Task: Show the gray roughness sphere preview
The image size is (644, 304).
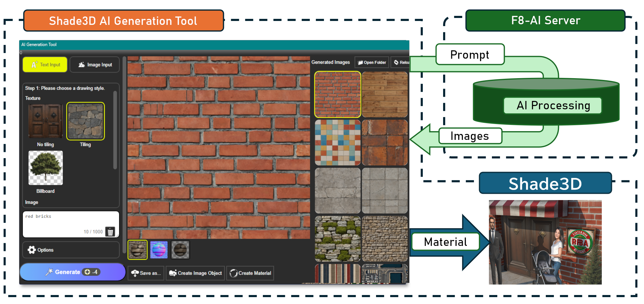Action: 180,249
